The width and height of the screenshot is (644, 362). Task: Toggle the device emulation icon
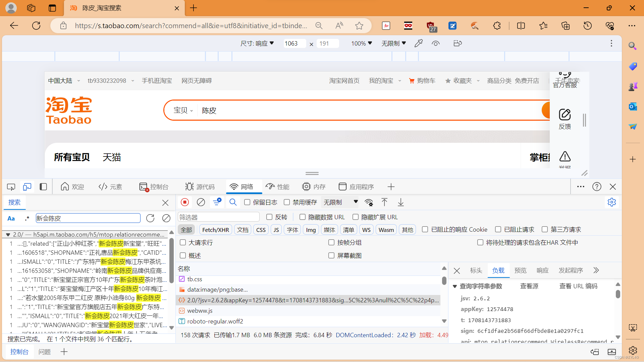(27, 187)
